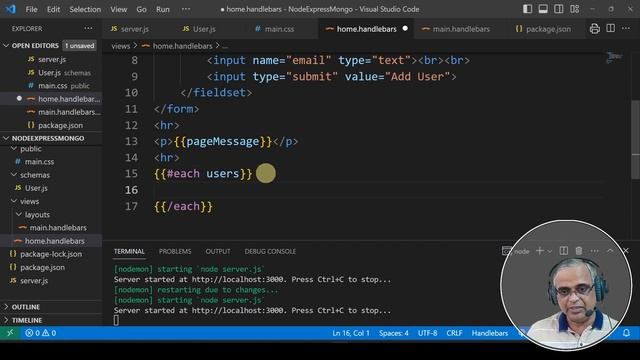Open the File menu

point(31,9)
